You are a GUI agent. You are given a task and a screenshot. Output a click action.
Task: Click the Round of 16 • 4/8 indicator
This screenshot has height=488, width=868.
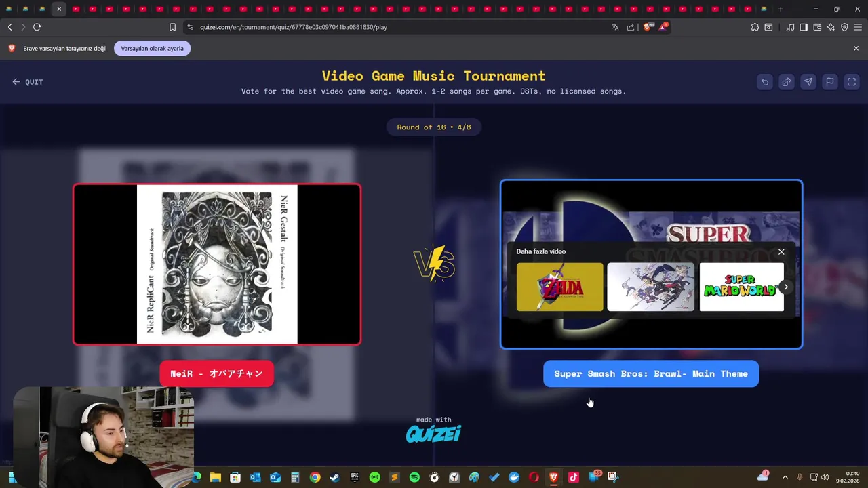click(x=434, y=127)
